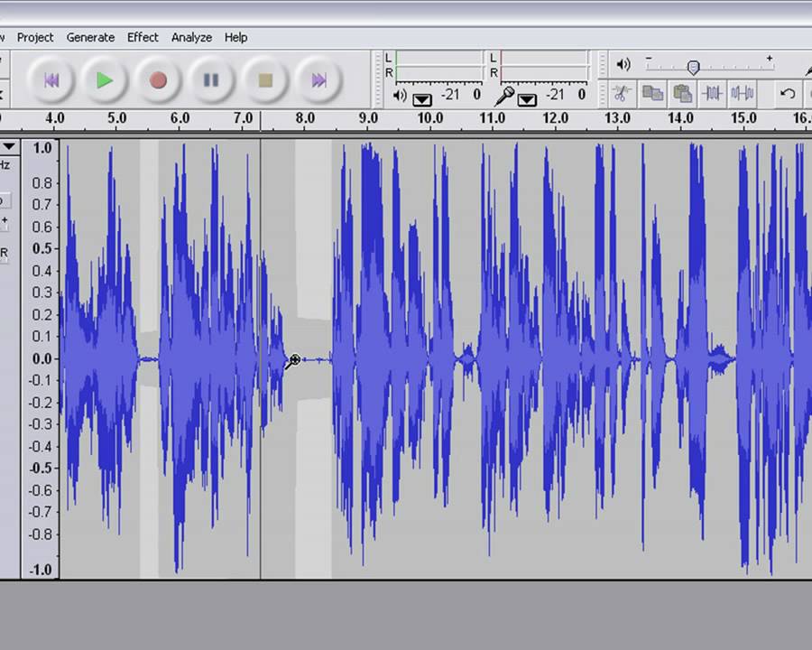The height and width of the screenshot is (650, 812).
Task: Click the 15.0 mark on the timeline
Action: 743,118
